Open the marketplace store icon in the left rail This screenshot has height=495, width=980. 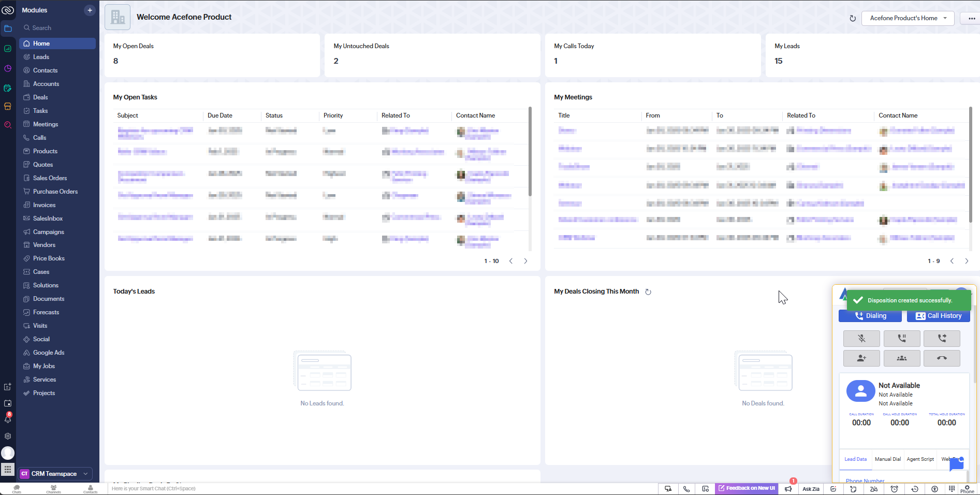click(x=8, y=106)
